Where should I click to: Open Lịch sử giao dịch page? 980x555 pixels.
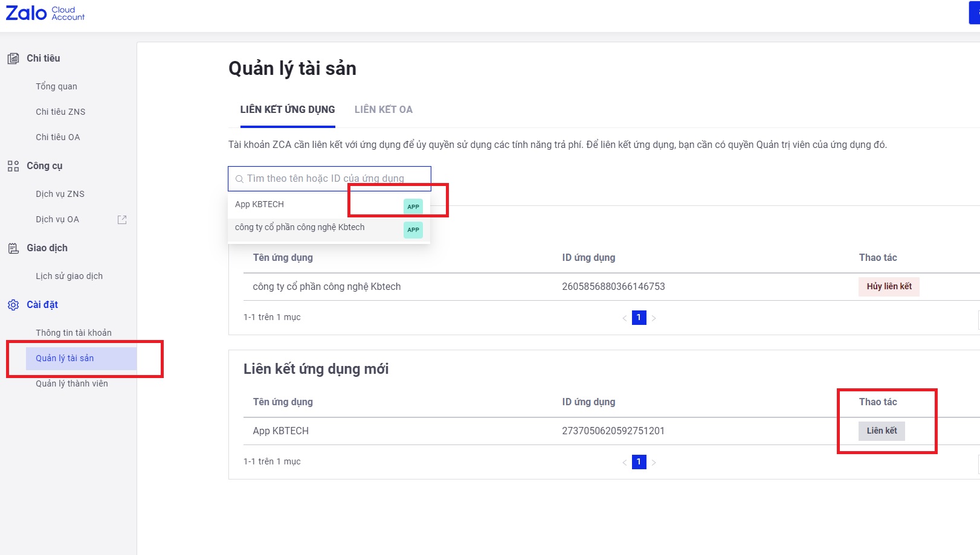[x=69, y=276]
